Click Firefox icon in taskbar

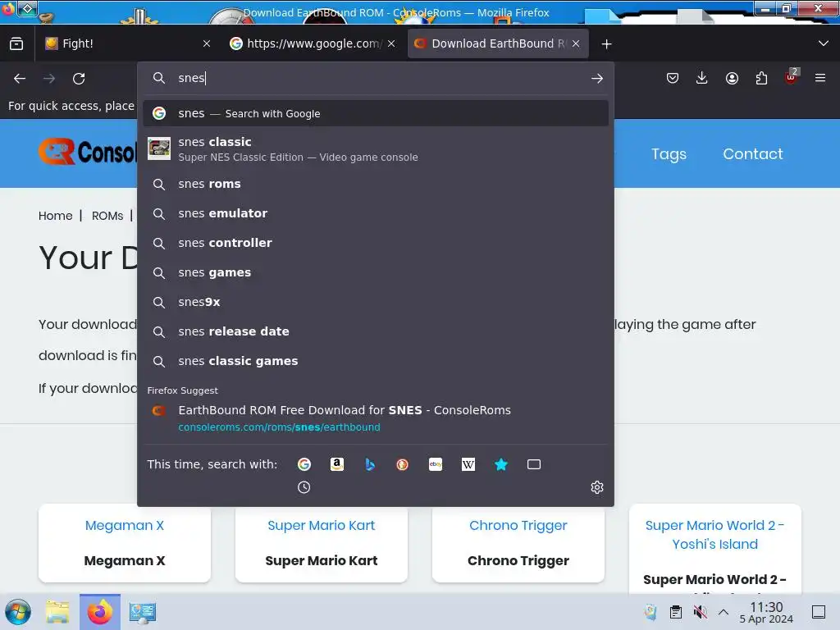click(100, 612)
